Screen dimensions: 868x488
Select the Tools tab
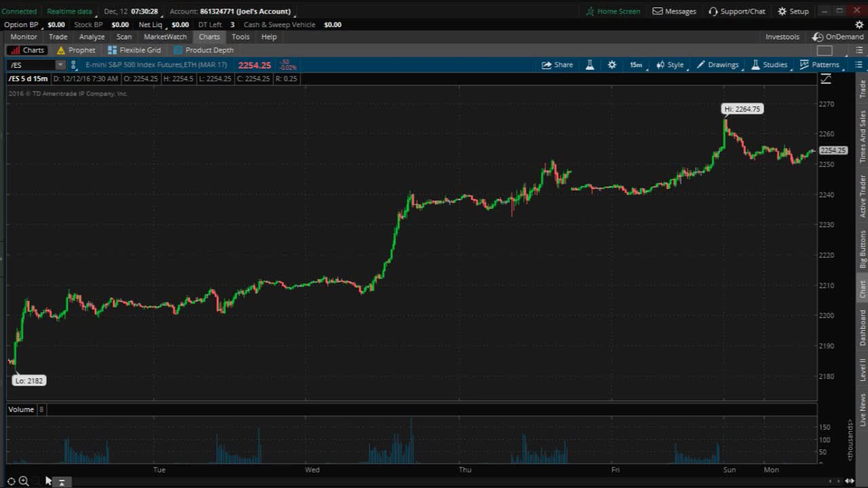point(241,37)
